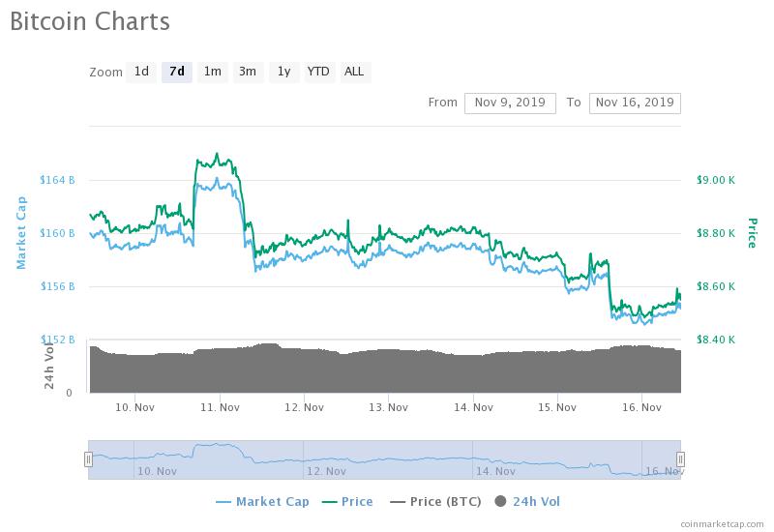774x532 pixels.
Task: Toggle the 24h Vol series in legend
Action: [527, 502]
